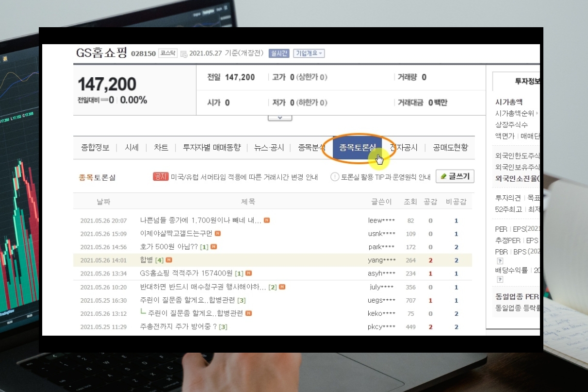
Task: Click 투자의견 in right panel
Action: (508, 198)
